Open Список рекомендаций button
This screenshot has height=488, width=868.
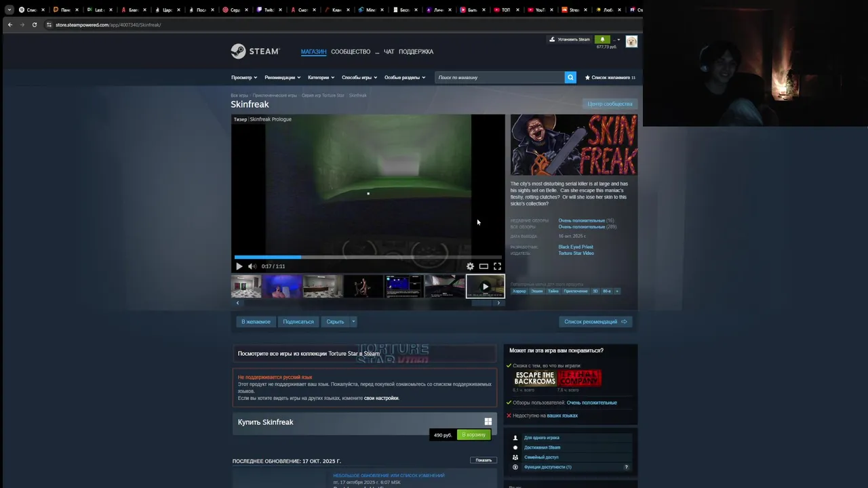pyautogui.click(x=595, y=321)
